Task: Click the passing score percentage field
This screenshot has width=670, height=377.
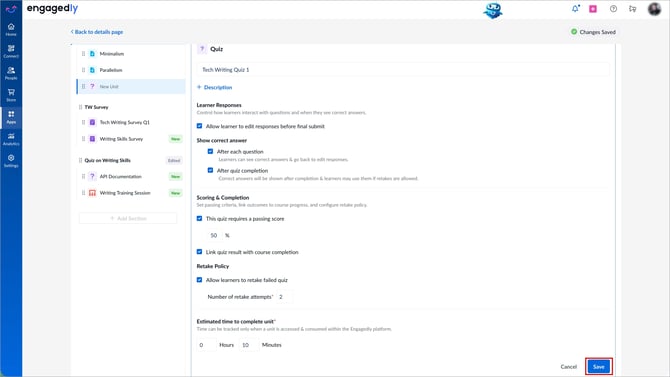Action: [x=214, y=236]
